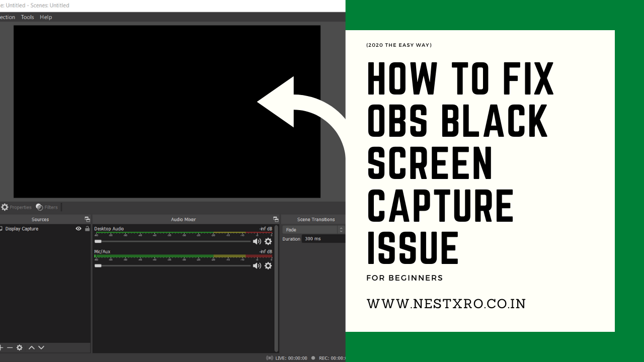Click the Audio Mixer vertical scrollbar
The width and height of the screenshot is (644, 362).
tap(276, 289)
